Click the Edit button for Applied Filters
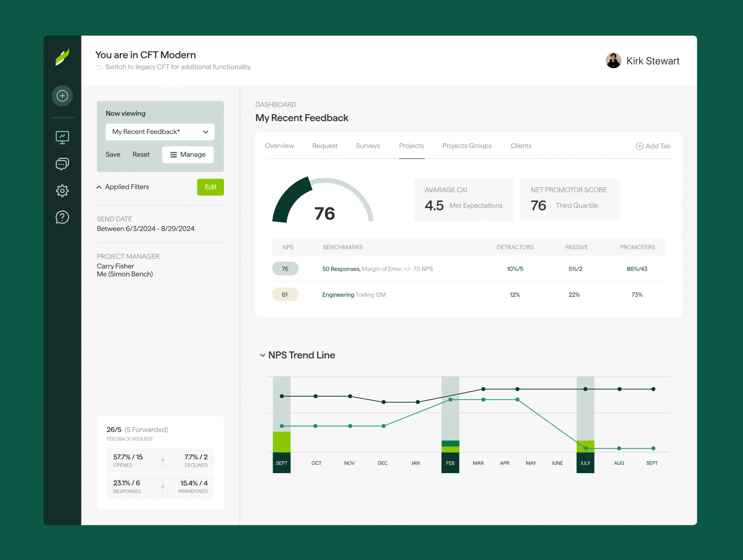Viewport: 743px width, 560px height. [210, 187]
